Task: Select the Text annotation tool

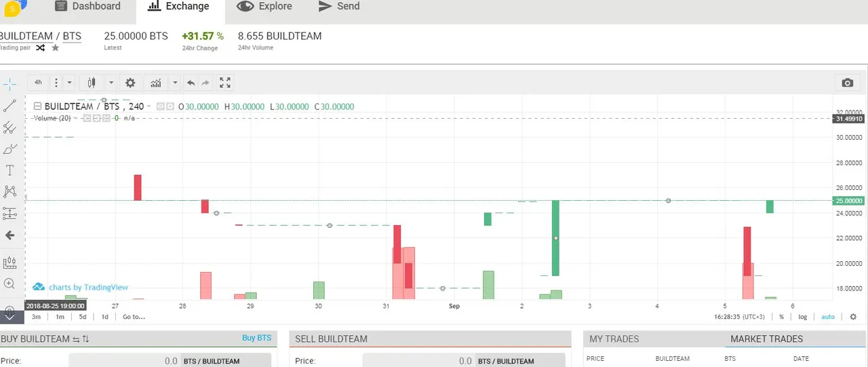Action: point(9,170)
